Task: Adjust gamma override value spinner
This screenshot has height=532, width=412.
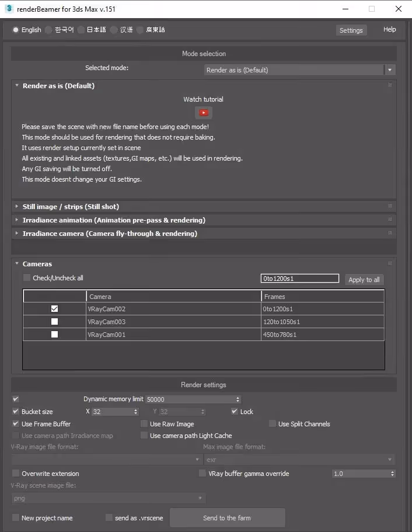Action: point(392,473)
